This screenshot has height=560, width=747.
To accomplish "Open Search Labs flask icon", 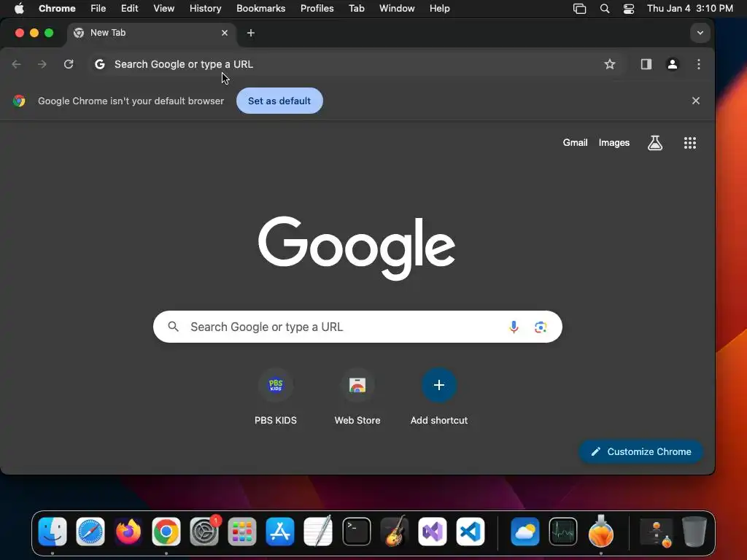I will 655,143.
